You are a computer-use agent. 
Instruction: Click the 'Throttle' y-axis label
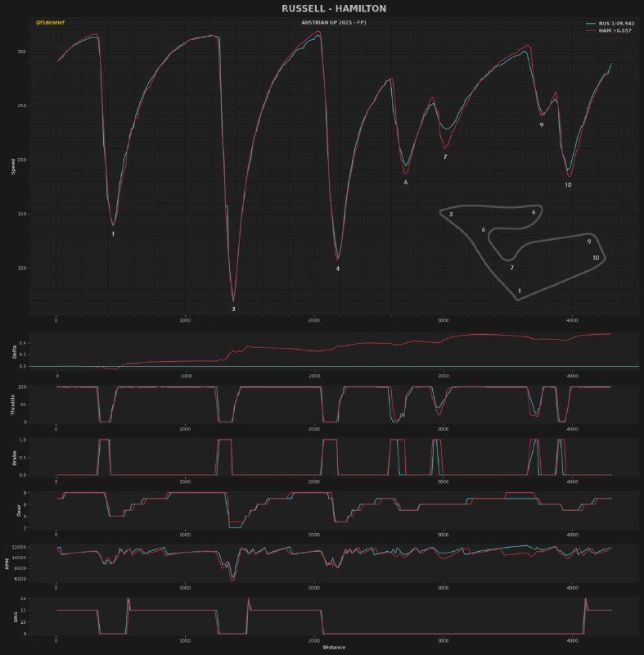pos(13,404)
